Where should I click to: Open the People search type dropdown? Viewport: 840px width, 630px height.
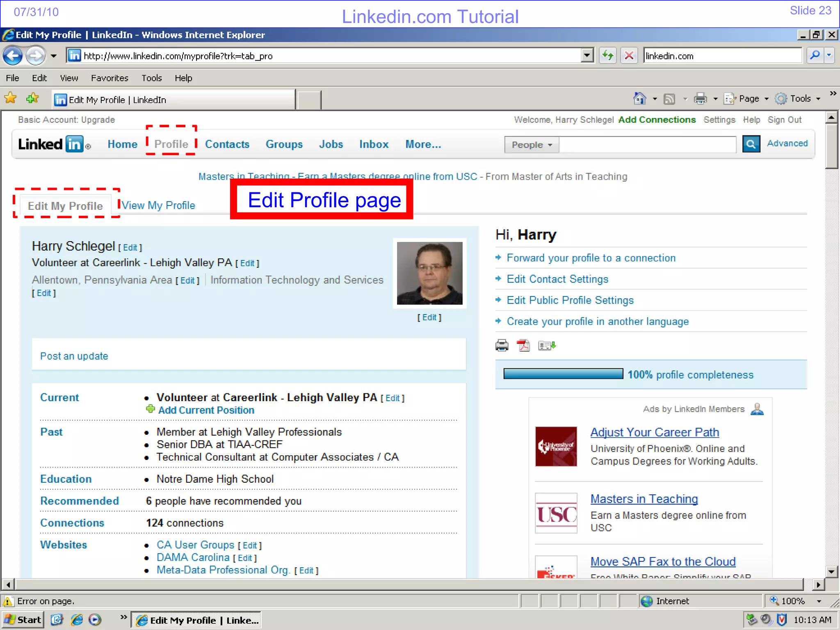tap(532, 145)
